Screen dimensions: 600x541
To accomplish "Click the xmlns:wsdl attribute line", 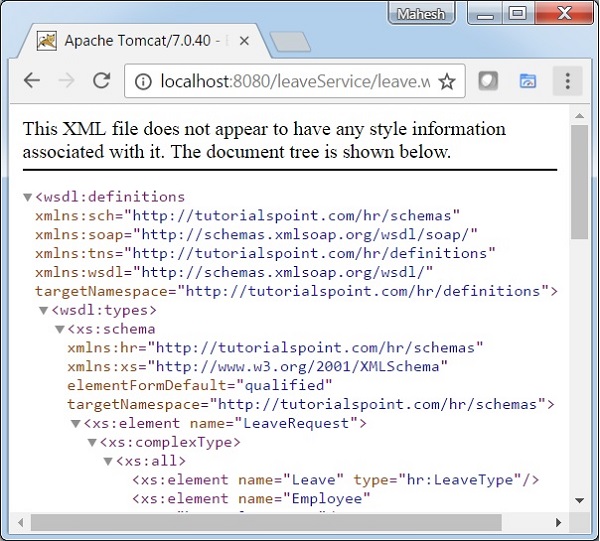I will (x=234, y=272).
